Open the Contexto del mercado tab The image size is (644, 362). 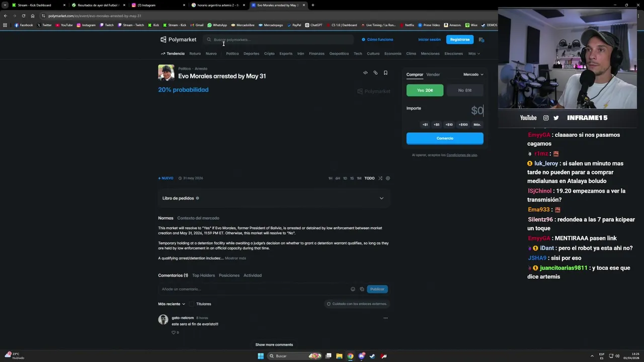pos(198,218)
